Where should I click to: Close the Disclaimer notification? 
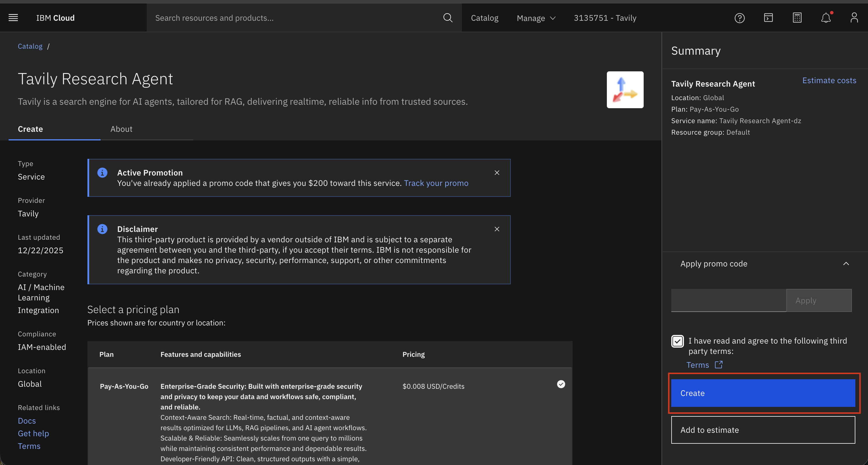(497, 229)
